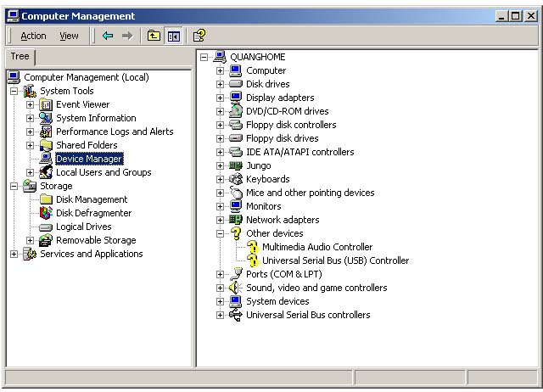Click the Event Viewer icon
This screenshot has height=392, width=543.
pyautogui.click(x=46, y=104)
